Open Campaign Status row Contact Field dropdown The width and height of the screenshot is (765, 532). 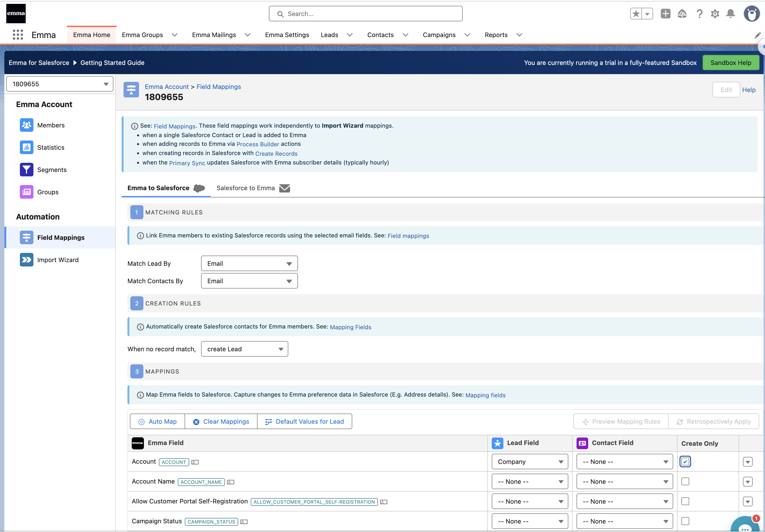[624, 521]
